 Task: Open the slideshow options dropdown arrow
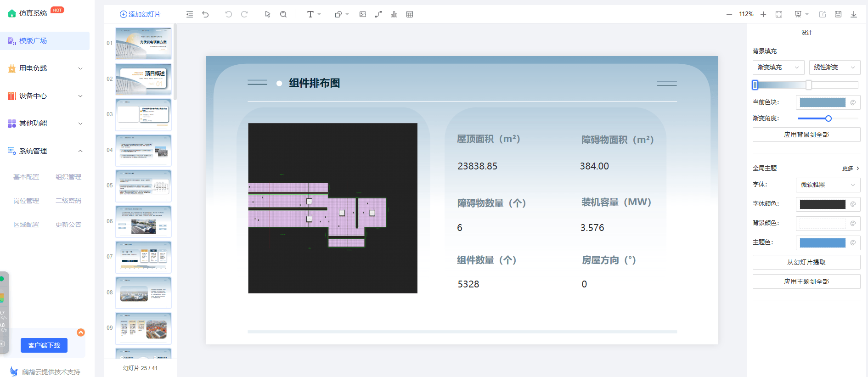point(807,14)
